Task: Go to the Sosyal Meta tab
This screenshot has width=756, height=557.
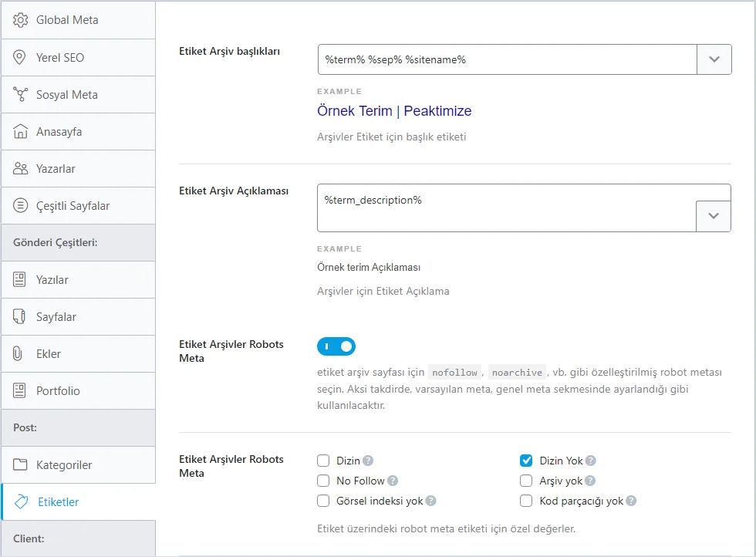Action: pyautogui.click(x=78, y=95)
